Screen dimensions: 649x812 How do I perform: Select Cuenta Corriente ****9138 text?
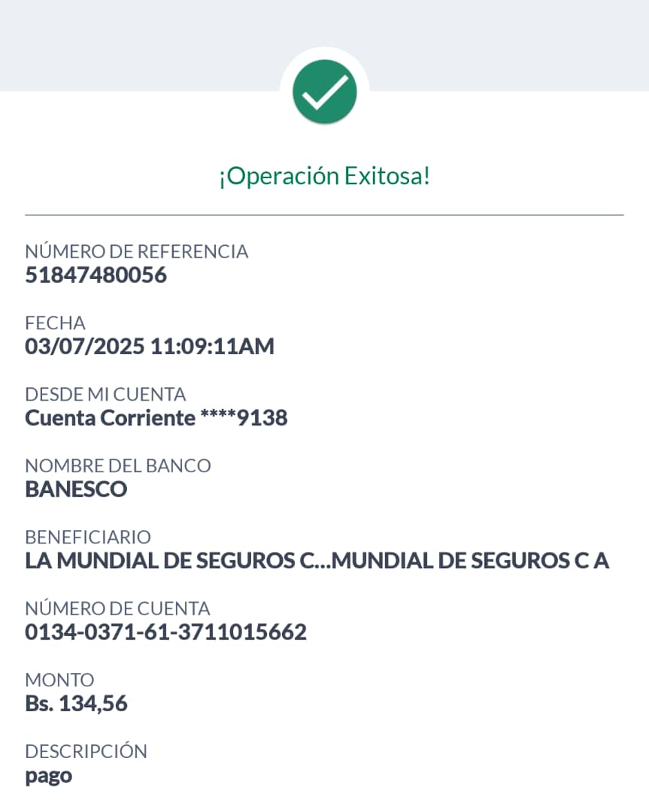[156, 418]
